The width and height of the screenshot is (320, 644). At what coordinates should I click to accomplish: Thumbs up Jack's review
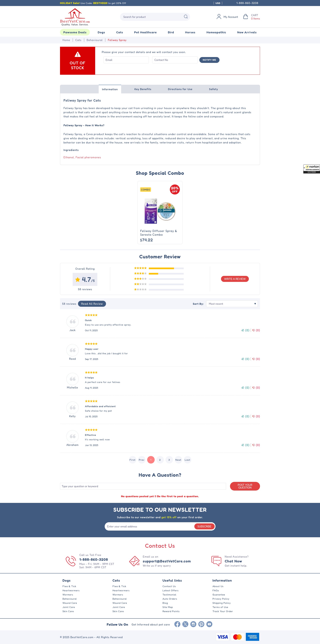pyautogui.click(x=243, y=330)
